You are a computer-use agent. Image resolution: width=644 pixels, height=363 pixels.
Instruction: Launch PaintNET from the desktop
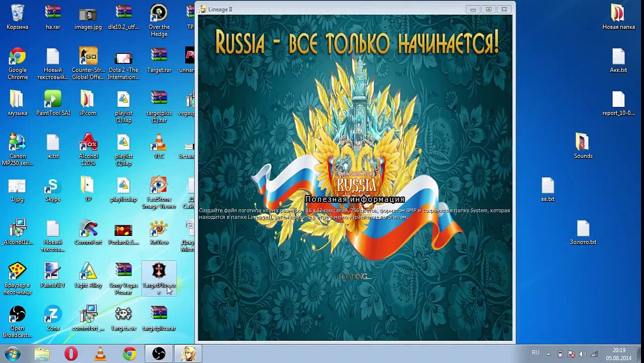pos(52,275)
